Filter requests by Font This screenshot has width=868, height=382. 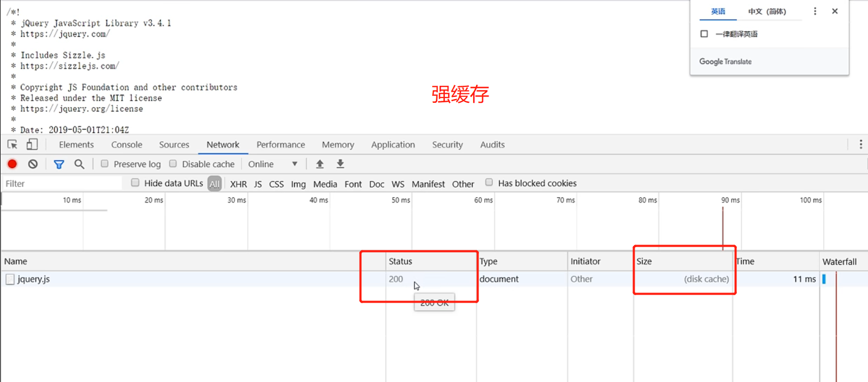353,184
